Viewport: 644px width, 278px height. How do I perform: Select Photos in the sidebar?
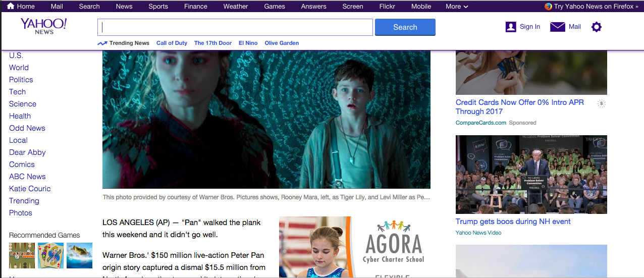21,213
